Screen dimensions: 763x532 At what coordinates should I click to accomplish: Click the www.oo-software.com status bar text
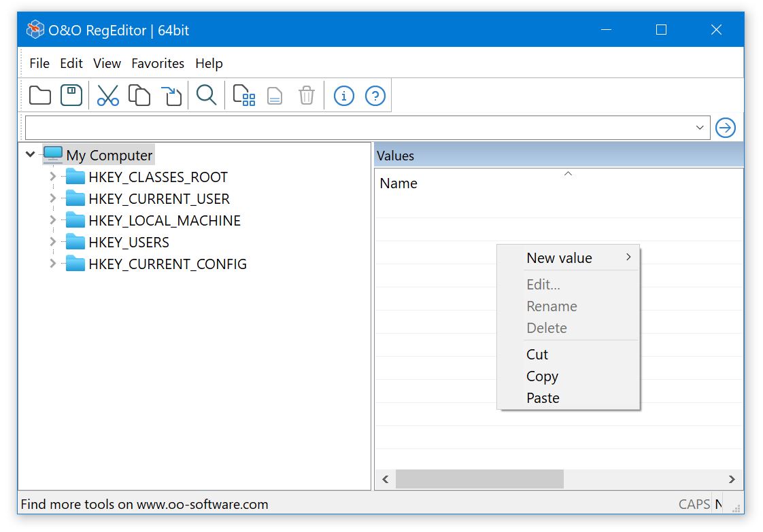203,504
